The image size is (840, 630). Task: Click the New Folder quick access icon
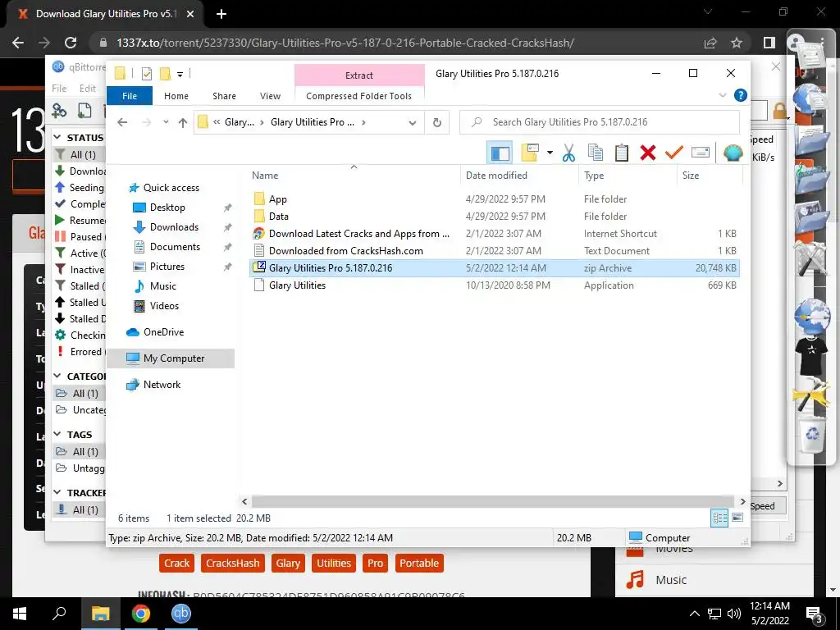click(165, 73)
